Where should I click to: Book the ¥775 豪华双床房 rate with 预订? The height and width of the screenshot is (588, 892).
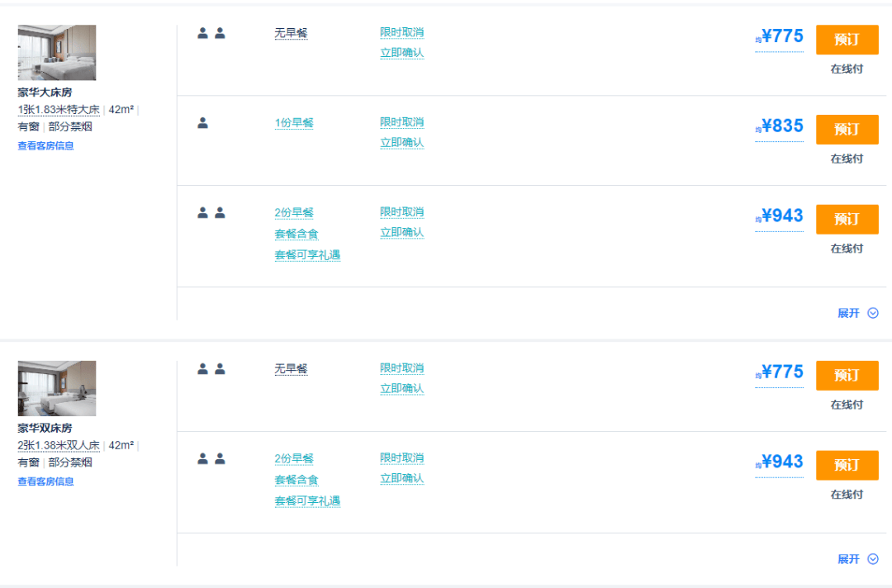(x=847, y=375)
